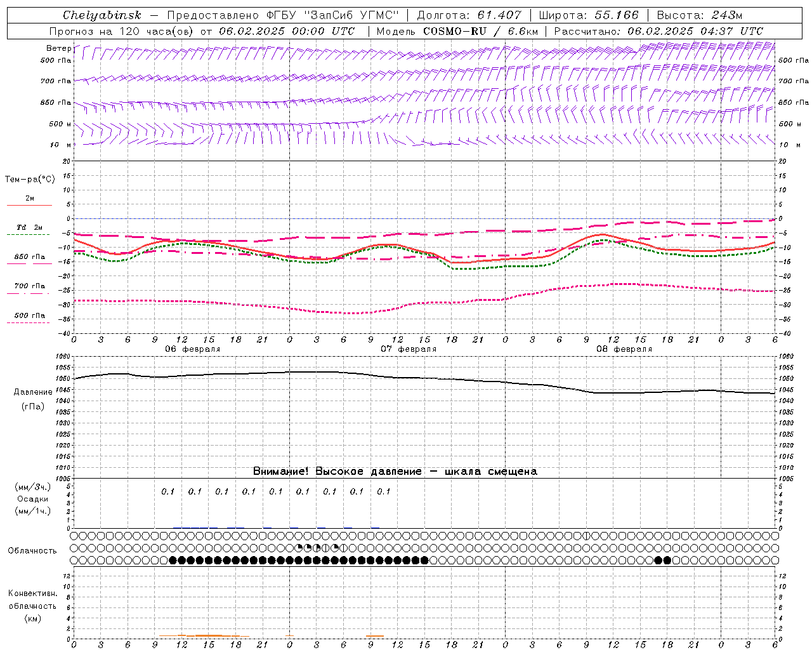Viewport: 812px width, 650px height.
Task: Click the '06 февраля' date label
Action: pos(193,349)
